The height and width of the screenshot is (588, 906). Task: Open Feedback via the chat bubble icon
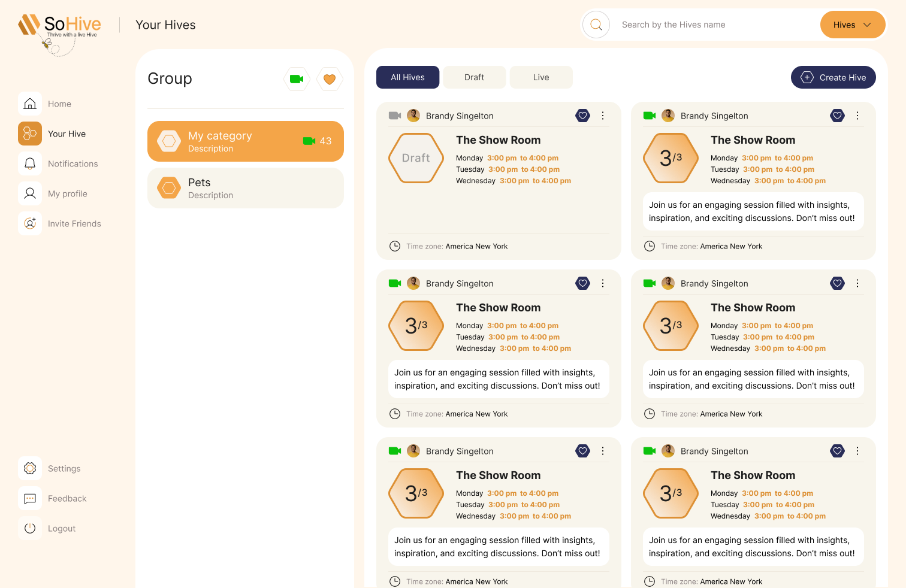click(x=30, y=498)
